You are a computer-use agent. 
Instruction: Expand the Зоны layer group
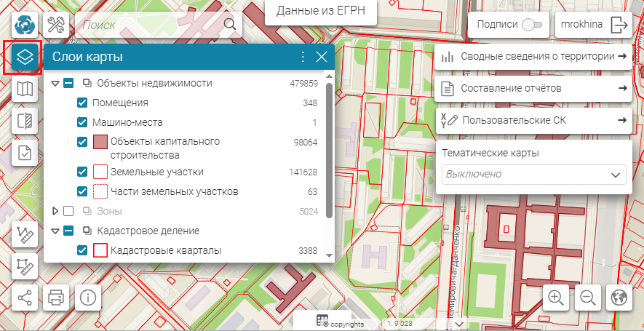click(x=55, y=211)
